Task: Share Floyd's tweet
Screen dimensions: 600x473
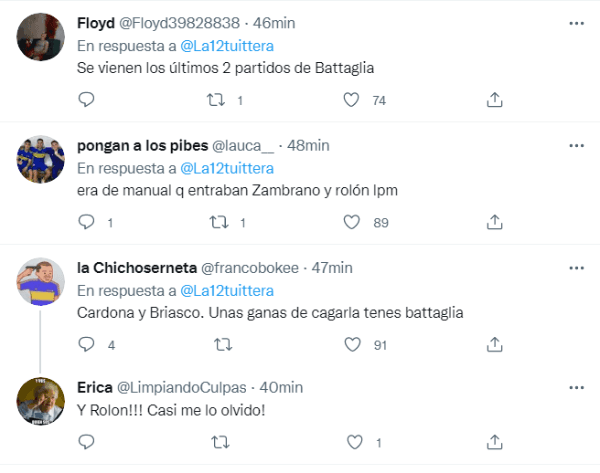Action: (493, 100)
